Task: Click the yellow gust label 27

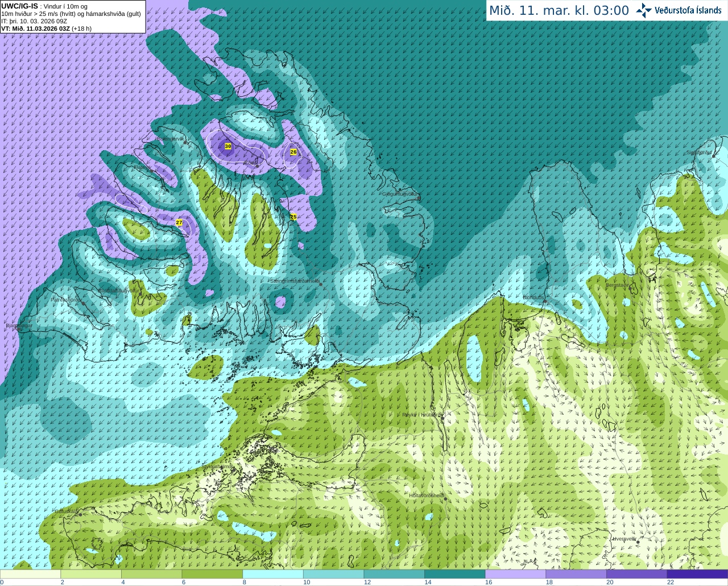Action: [179, 222]
